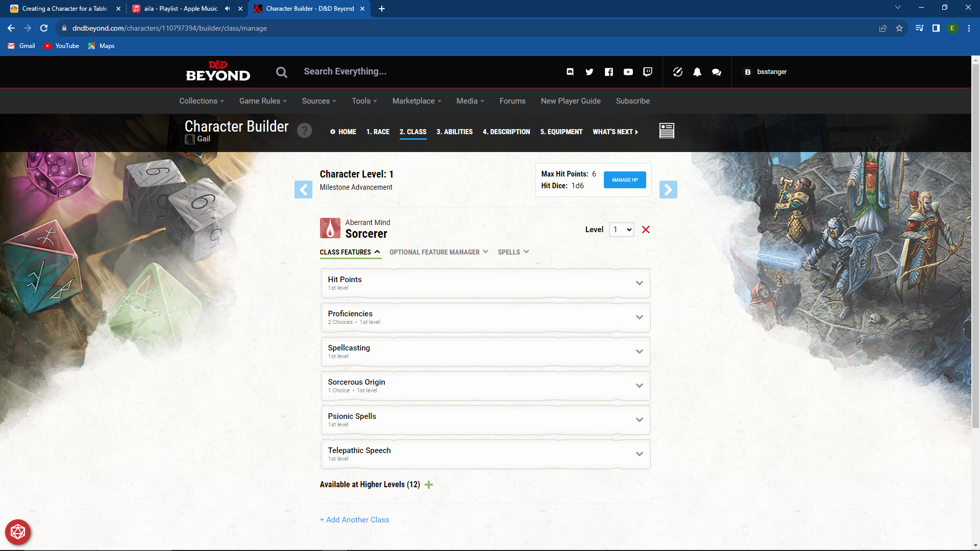Remove Sorcerer class with red X
This screenshot has height=551, width=980.
click(646, 230)
